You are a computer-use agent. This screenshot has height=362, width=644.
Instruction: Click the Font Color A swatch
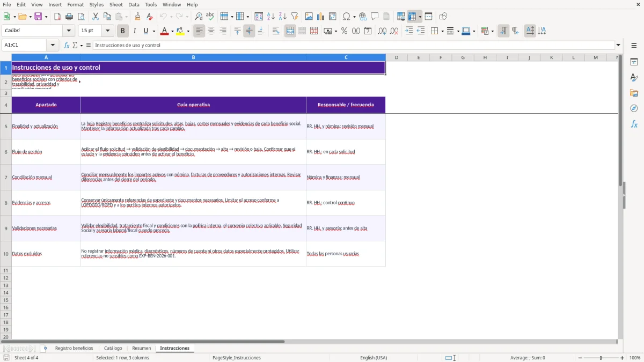(x=164, y=31)
